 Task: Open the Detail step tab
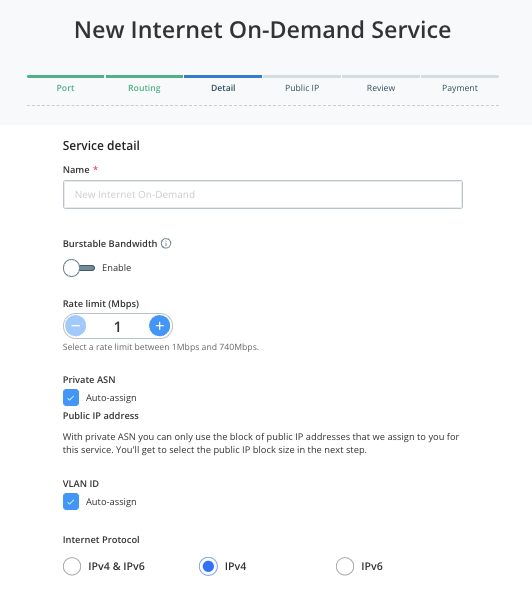pyautogui.click(x=223, y=88)
